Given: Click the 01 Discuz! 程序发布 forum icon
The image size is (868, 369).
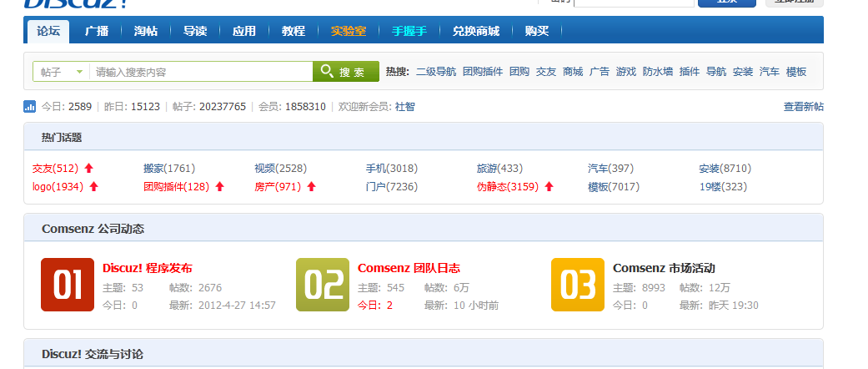Looking at the screenshot, I should [68, 285].
